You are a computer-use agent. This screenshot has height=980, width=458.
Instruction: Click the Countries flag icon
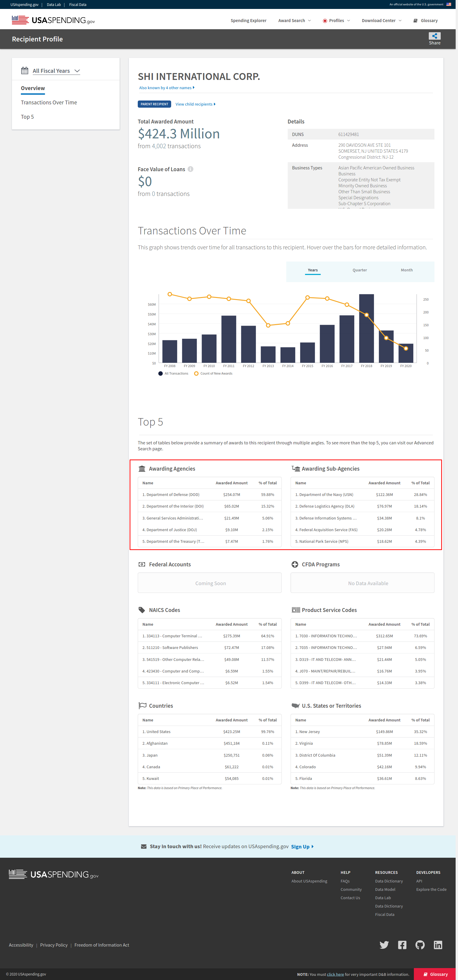[x=142, y=706]
